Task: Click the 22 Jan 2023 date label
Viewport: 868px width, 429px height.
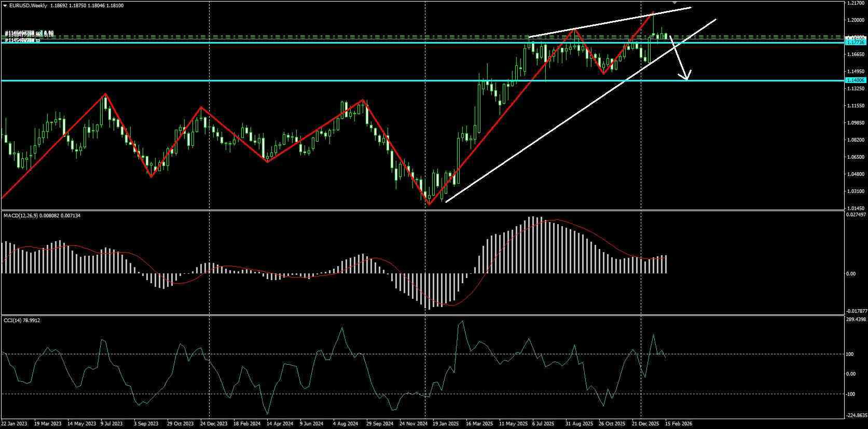Action: coord(14,424)
